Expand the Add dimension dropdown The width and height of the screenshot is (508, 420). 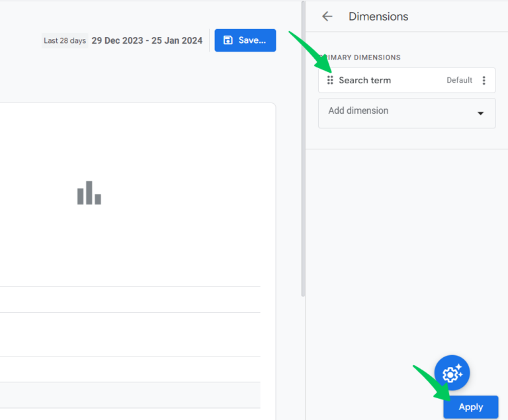(x=407, y=113)
